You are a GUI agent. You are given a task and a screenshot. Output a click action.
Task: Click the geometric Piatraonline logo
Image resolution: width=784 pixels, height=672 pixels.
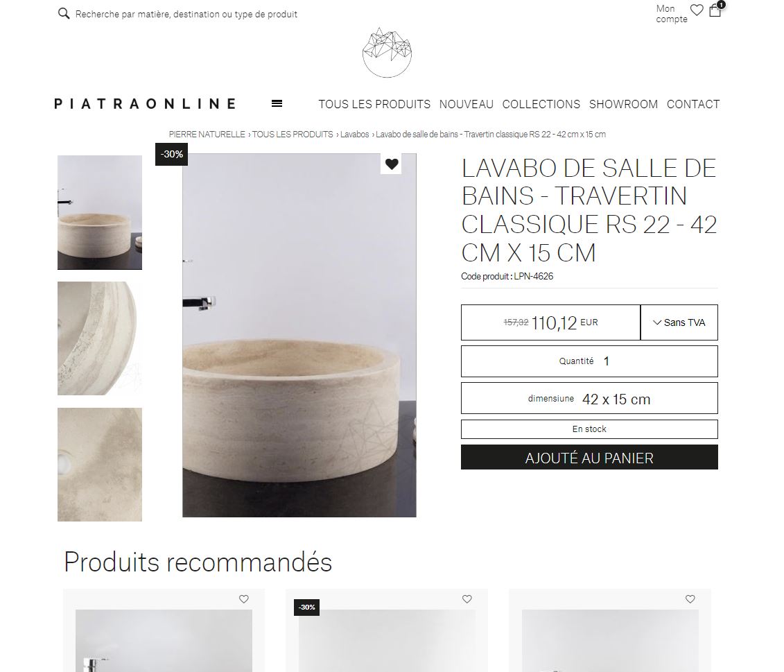point(387,53)
